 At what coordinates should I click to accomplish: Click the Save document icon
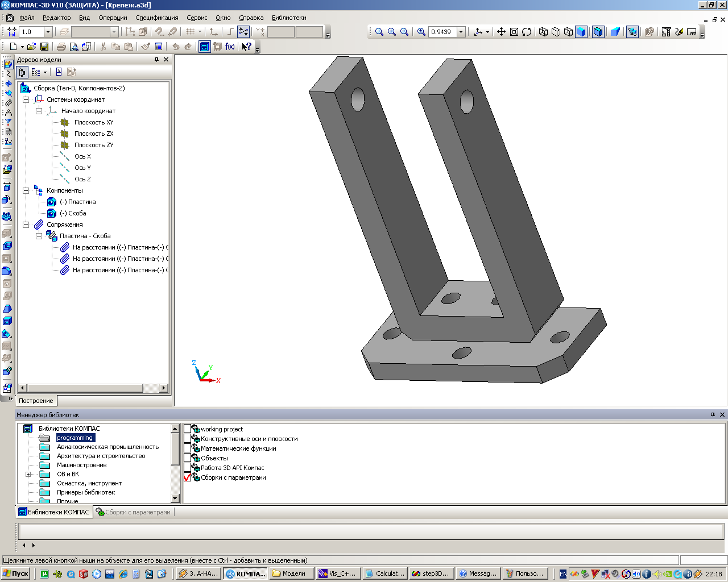(x=44, y=47)
